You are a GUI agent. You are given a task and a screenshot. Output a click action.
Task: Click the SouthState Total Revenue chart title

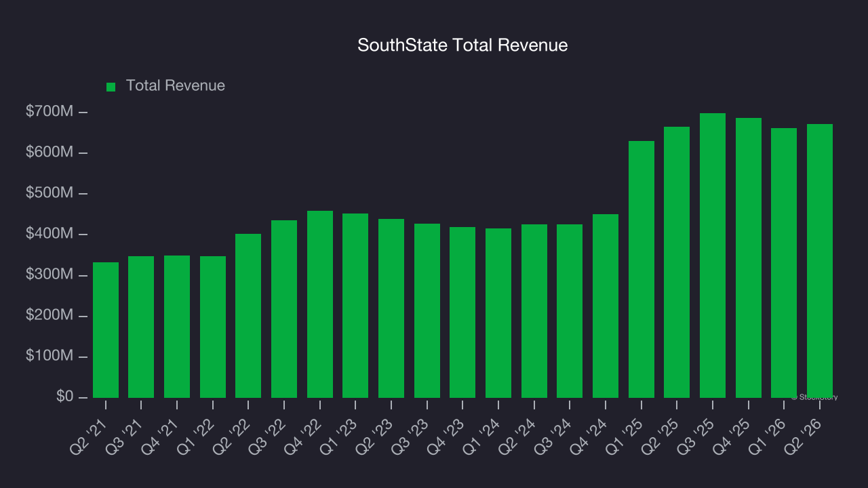click(x=462, y=45)
